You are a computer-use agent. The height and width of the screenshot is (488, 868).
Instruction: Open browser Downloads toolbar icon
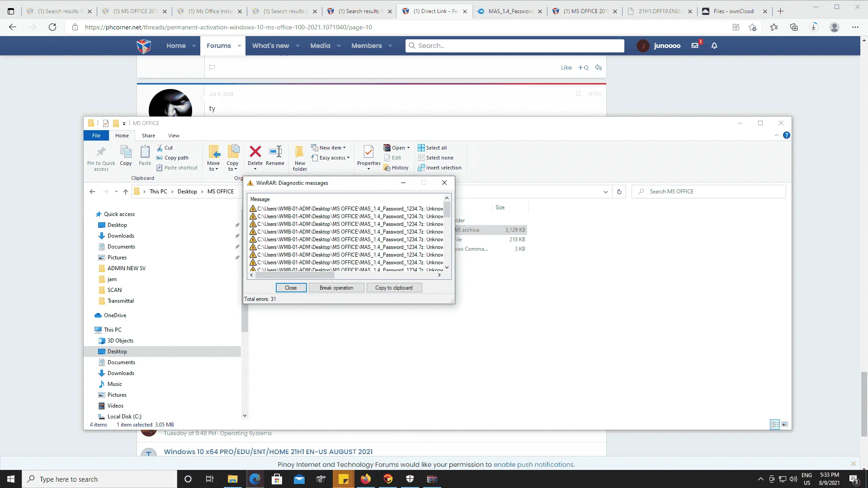pos(814,27)
